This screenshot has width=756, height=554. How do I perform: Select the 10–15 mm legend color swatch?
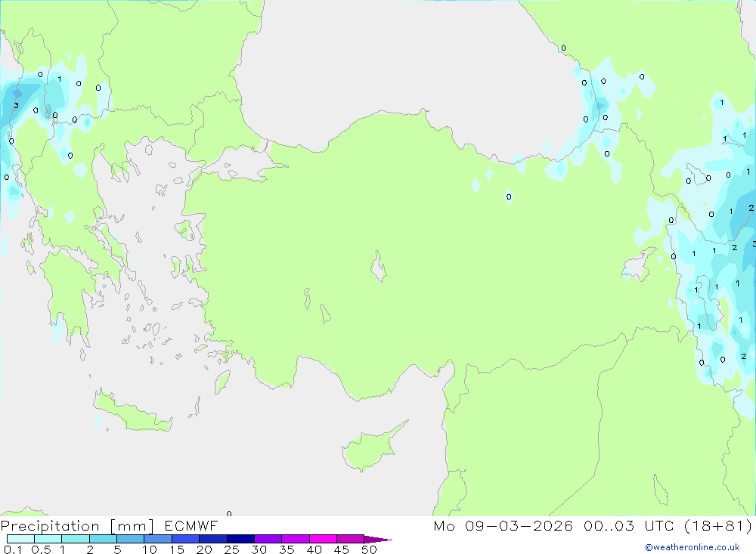point(158,539)
